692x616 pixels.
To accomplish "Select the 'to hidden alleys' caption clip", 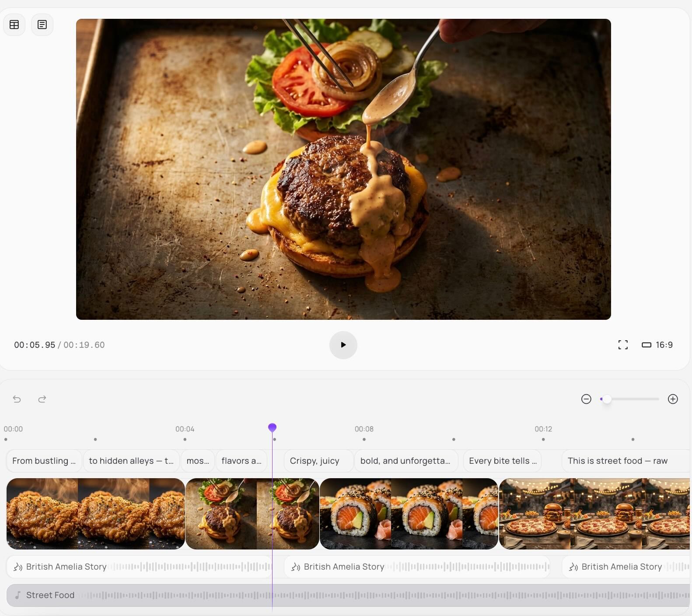I will [x=131, y=461].
